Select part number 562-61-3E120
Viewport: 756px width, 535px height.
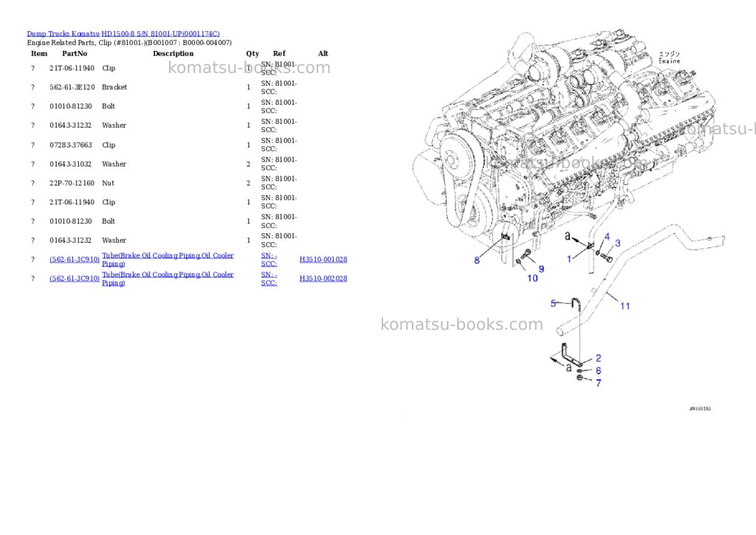[72, 87]
